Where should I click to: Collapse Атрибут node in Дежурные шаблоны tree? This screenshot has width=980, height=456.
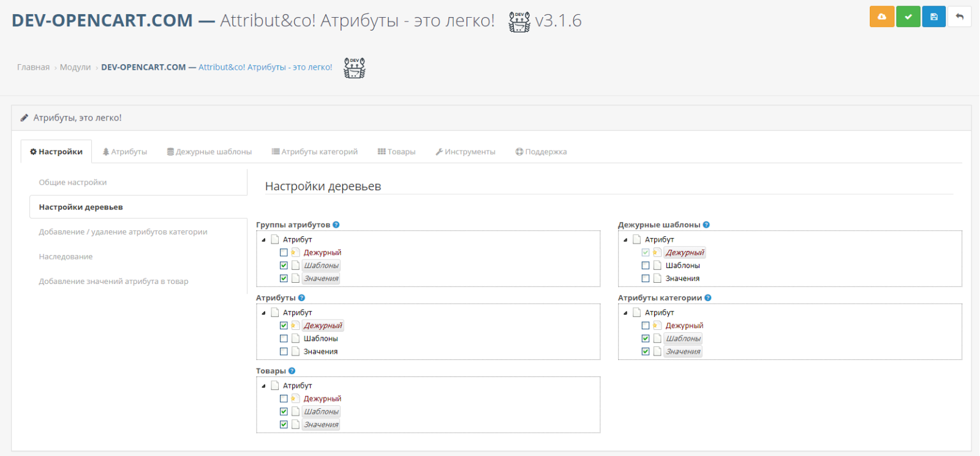click(x=625, y=240)
